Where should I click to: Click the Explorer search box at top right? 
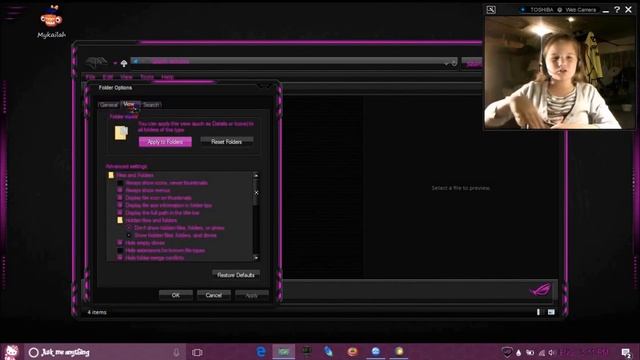tap(472, 63)
